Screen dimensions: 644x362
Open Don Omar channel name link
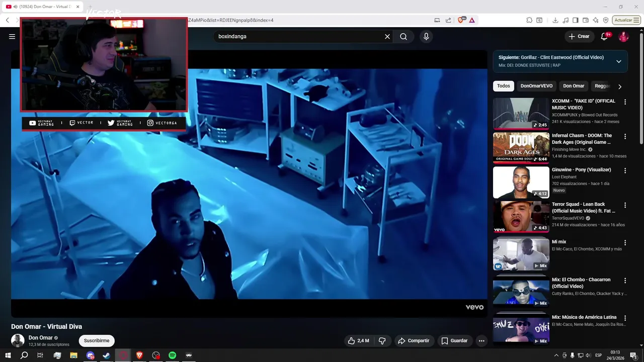[x=41, y=338]
